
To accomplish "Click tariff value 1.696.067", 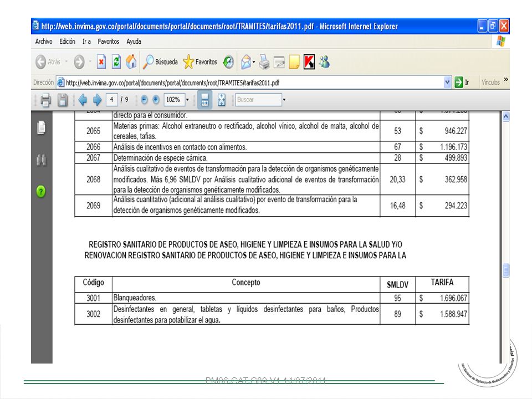I will pyautogui.click(x=454, y=298).
